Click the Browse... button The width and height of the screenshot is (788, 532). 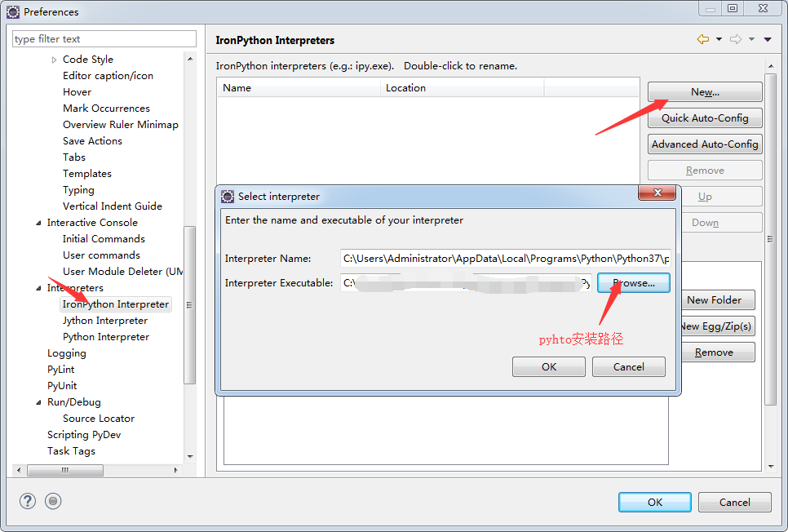point(633,283)
